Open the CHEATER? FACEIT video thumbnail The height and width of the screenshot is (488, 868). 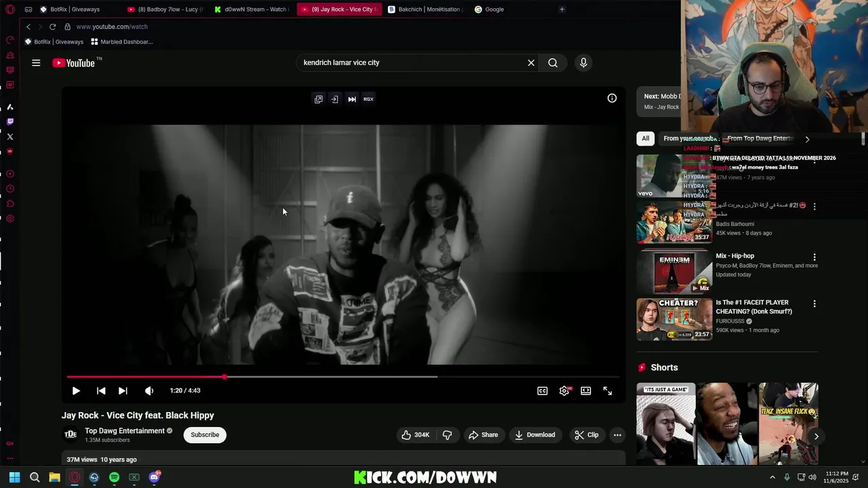point(674,319)
